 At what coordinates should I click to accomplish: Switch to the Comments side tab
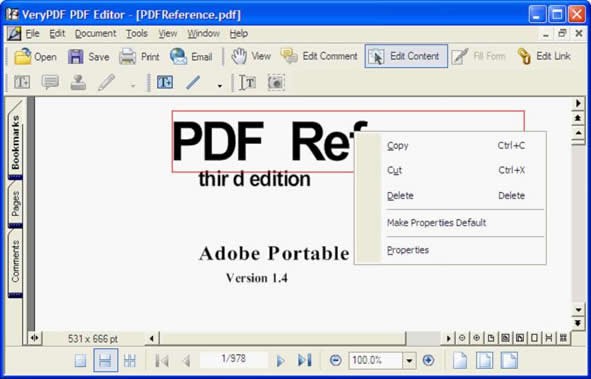15,261
